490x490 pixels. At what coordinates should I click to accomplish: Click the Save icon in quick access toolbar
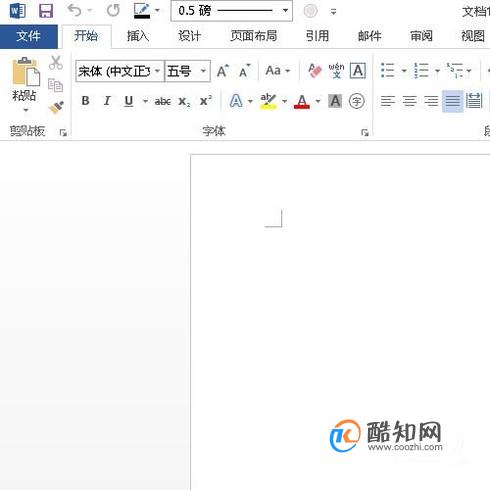[x=46, y=11]
